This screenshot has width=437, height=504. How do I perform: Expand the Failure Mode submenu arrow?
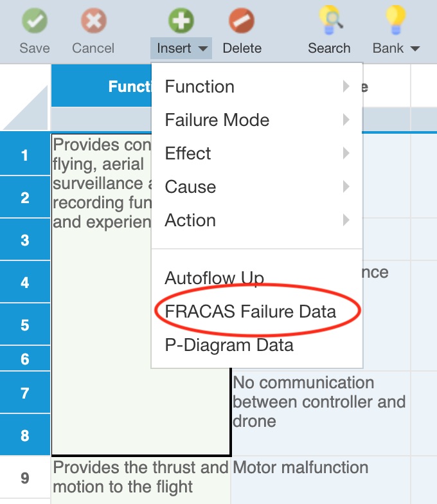pos(346,120)
